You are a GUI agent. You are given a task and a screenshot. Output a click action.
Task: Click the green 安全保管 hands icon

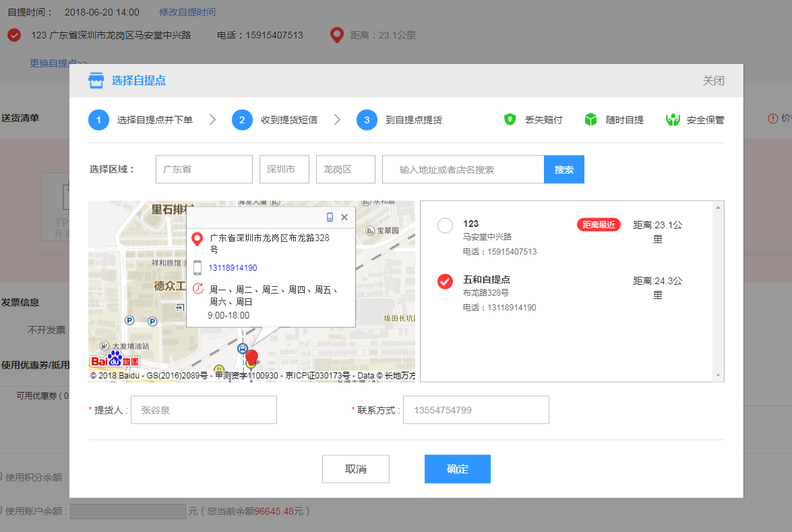[672, 120]
